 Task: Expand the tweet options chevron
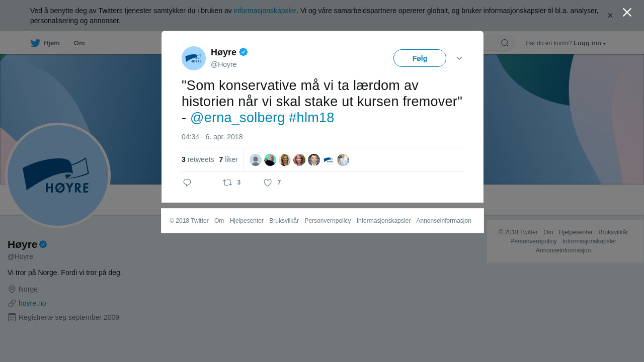point(459,58)
